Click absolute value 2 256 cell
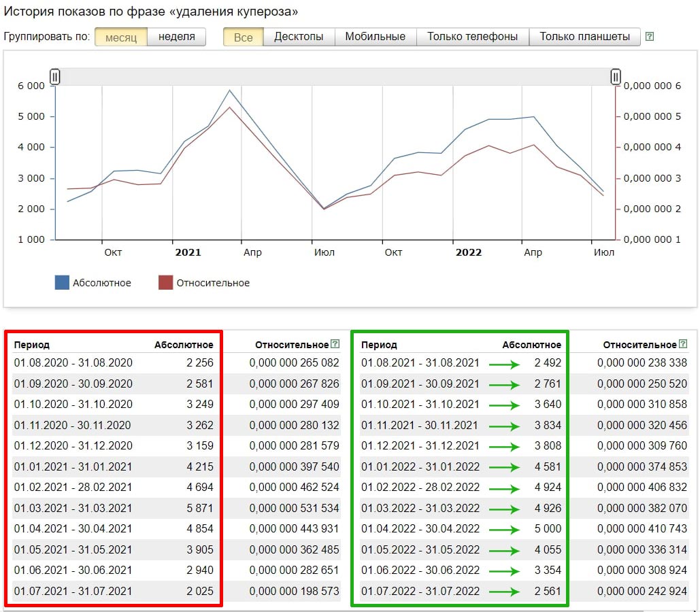Screen dimensions: 700x612 [200, 362]
